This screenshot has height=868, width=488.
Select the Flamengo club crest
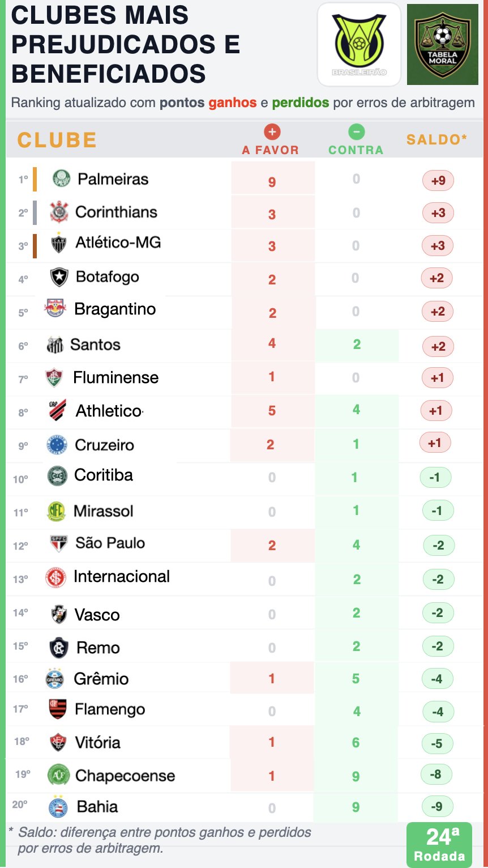click(x=58, y=709)
